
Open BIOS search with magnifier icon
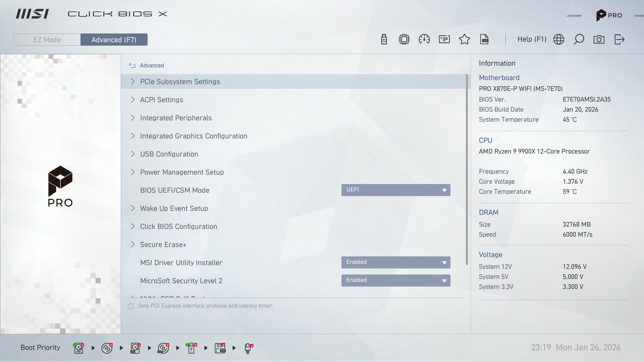pyautogui.click(x=579, y=39)
